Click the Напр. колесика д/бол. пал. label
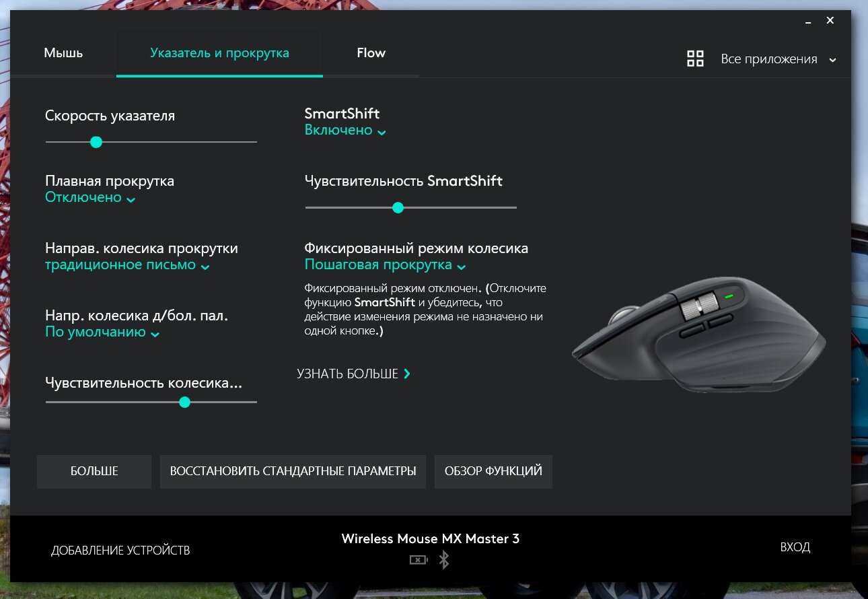The image size is (868, 599). click(137, 316)
